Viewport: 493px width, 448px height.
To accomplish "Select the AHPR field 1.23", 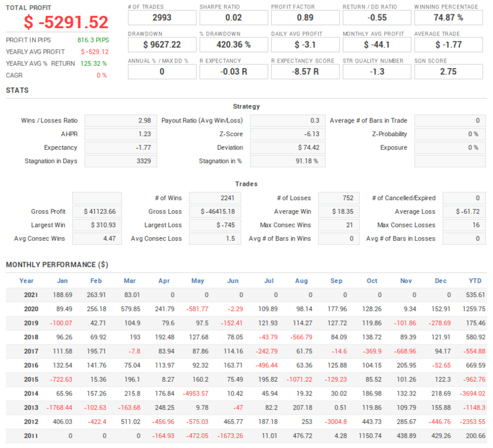I will 121,134.
